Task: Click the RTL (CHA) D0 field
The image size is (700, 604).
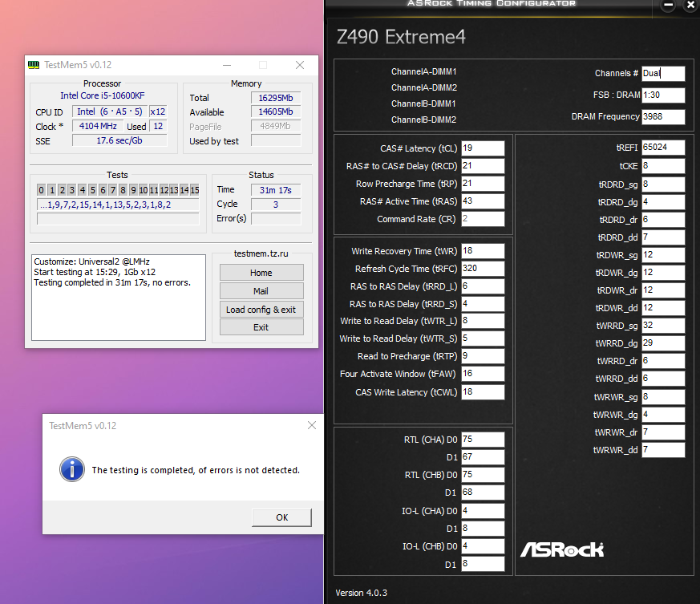Action: (483, 439)
